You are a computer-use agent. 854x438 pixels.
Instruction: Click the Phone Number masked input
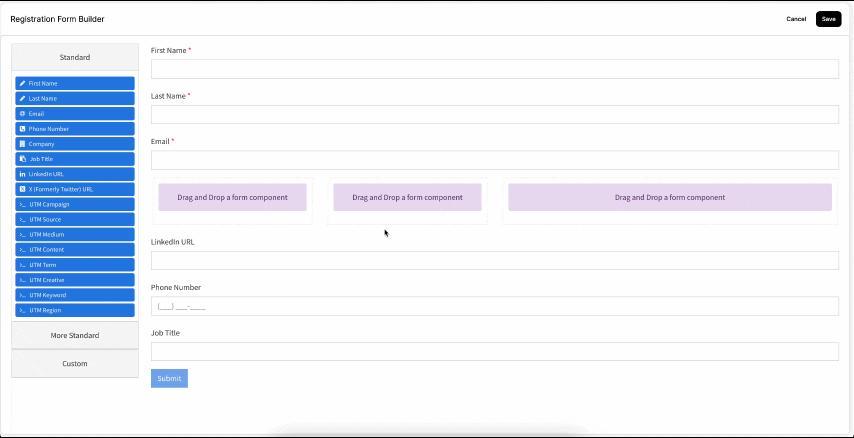494,306
